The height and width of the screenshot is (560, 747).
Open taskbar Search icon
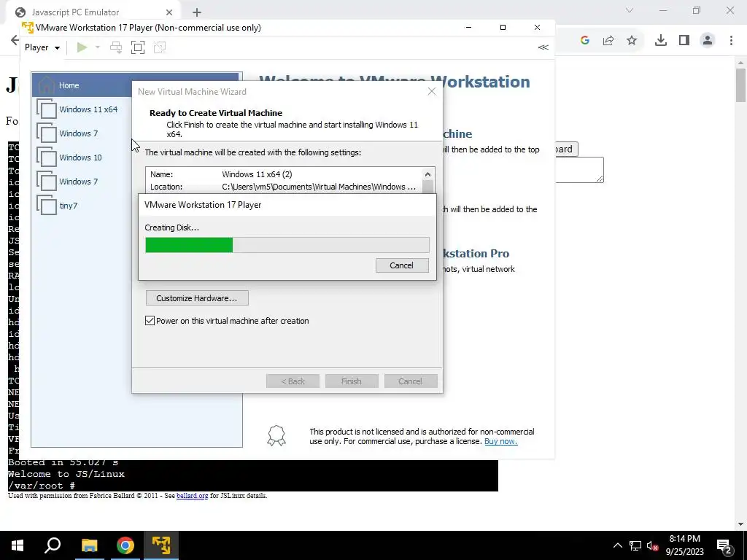click(53, 545)
